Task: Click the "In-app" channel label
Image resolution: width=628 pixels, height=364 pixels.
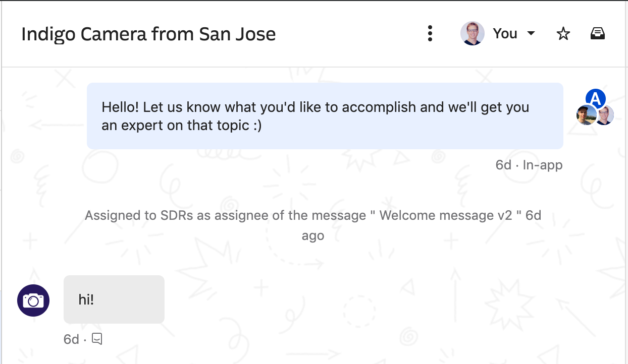Action: click(543, 165)
